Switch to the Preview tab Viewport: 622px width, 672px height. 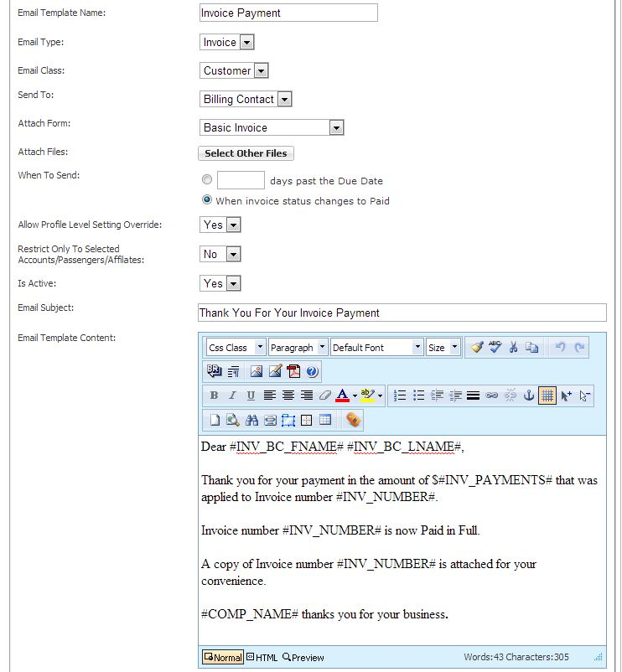pos(303,658)
